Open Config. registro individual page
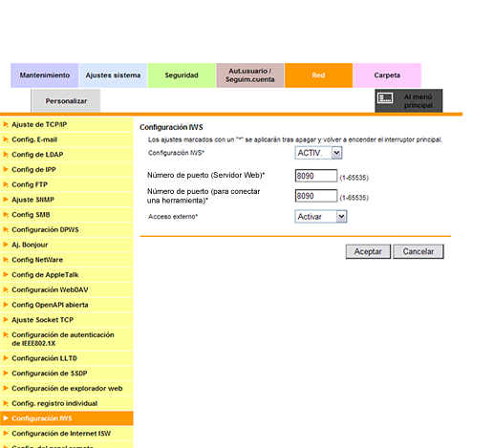Viewport: 494px width, 448px height. [x=67, y=403]
